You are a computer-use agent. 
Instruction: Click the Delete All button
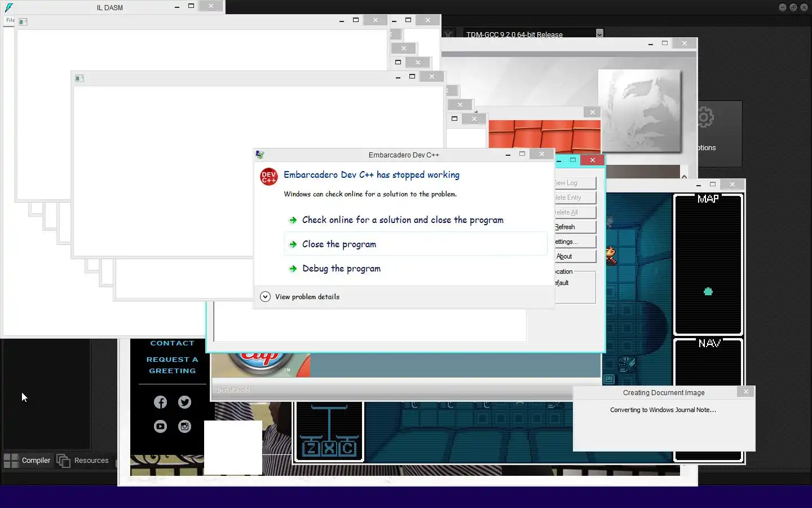click(575, 212)
